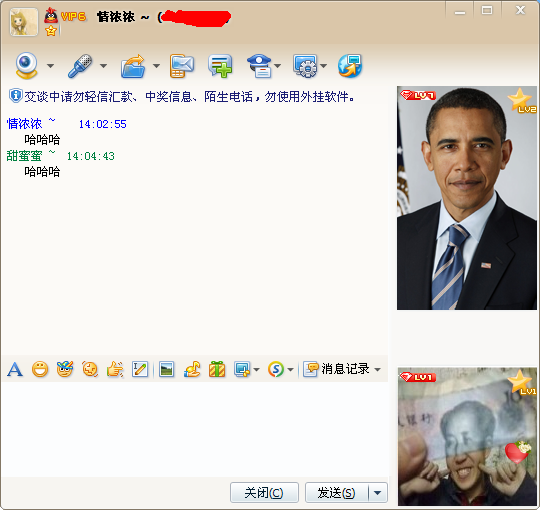The height and width of the screenshot is (510, 540).
Task: Open the send file folder icon
Action: 133,66
